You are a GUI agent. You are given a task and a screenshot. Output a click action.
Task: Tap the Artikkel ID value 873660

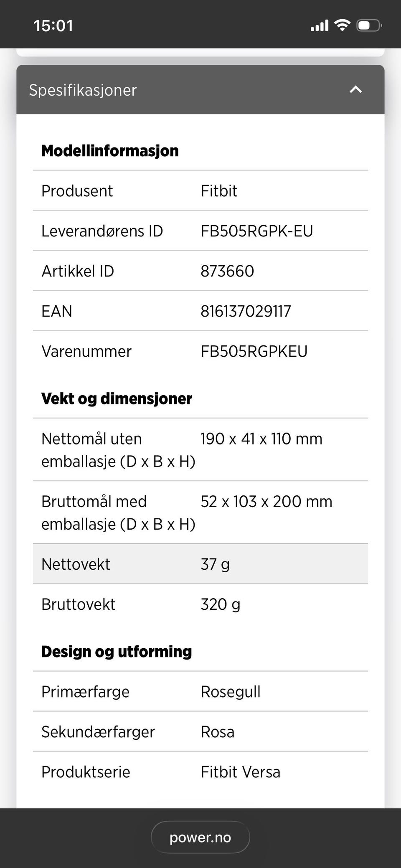point(227,271)
